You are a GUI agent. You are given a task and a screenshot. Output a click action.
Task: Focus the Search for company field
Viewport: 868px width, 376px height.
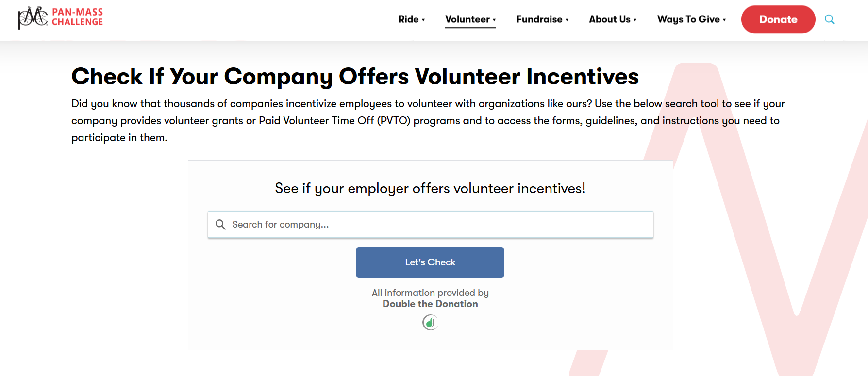point(437,225)
